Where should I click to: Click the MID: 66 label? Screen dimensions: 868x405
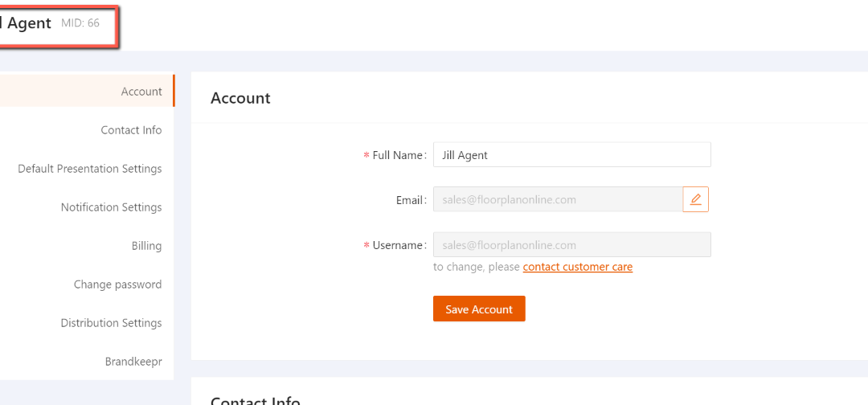coord(80,23)
